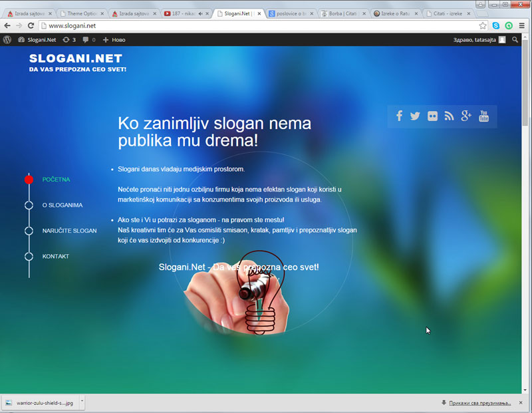532x413 pixels.
Task: Open download options arrow for warrior-zulu-shield file
Action: pos(82,402)
